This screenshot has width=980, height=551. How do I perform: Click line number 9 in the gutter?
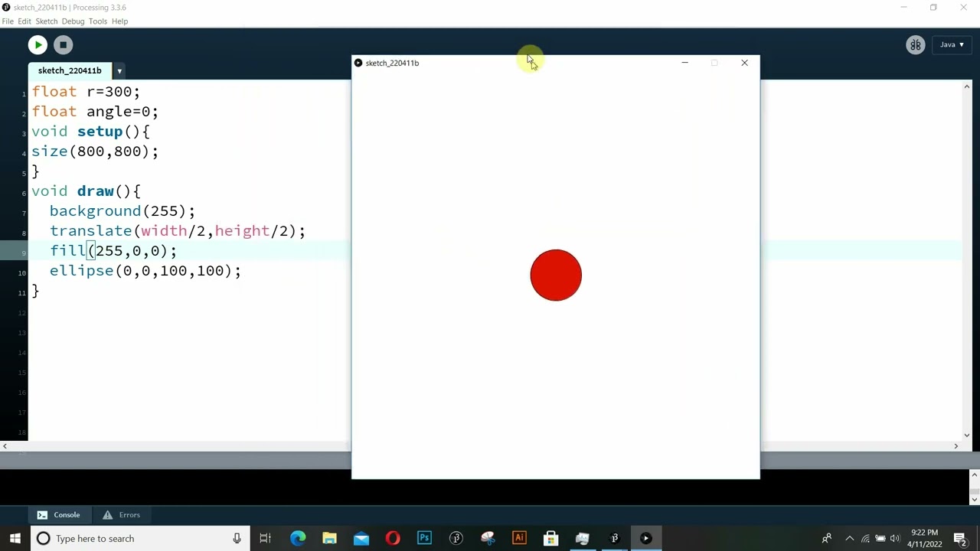click(24, 253)
